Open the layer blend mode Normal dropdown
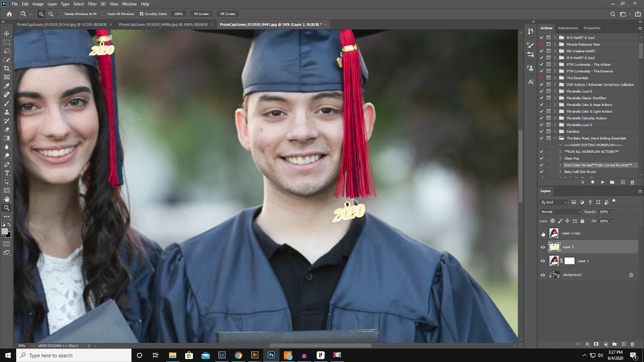Viewport: 644px width, 362px height. (560, 212)
